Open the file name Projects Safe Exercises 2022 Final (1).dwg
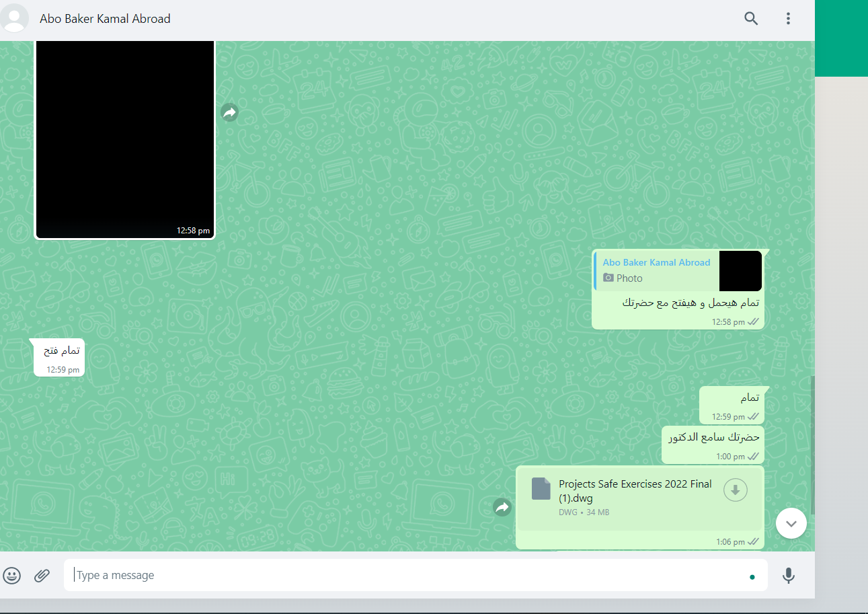This screenshot has width=868, height=614. tap(635, 491)
